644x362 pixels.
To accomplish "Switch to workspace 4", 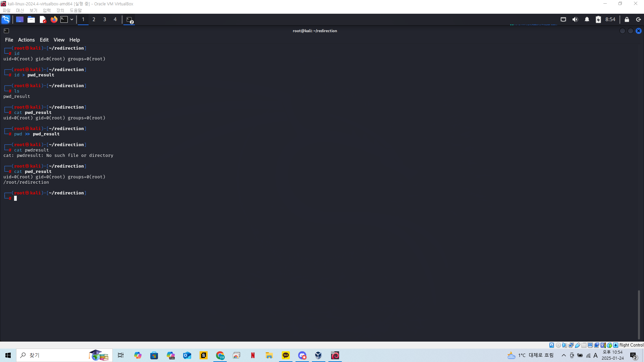I will click(x=115, y=19).
